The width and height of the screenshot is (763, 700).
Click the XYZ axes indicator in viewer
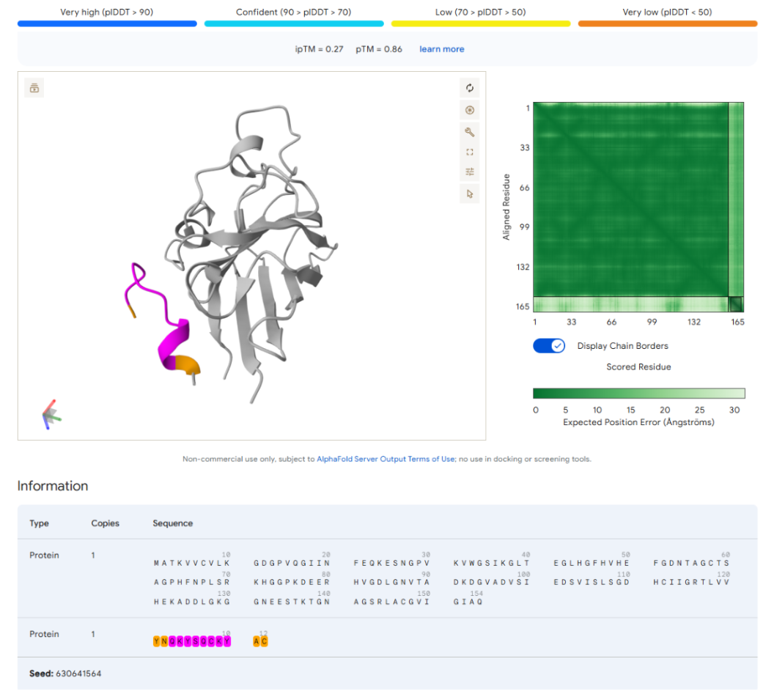pos(51,415)
